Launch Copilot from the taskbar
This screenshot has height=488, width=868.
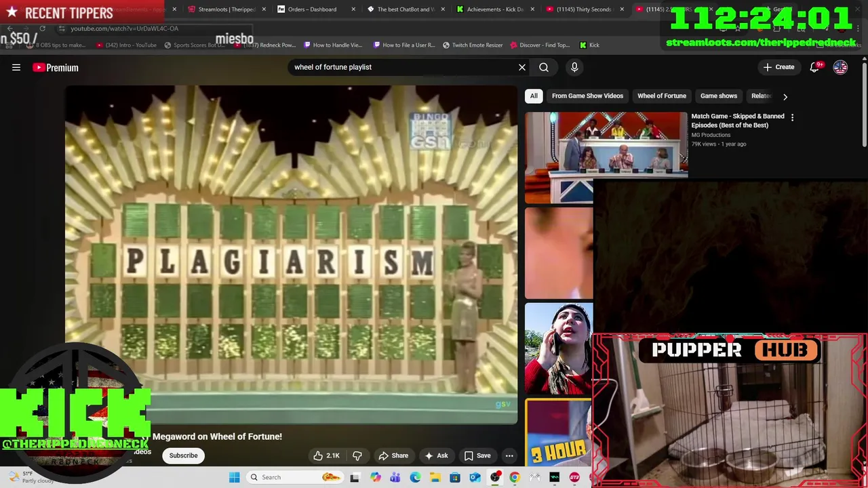376,477
